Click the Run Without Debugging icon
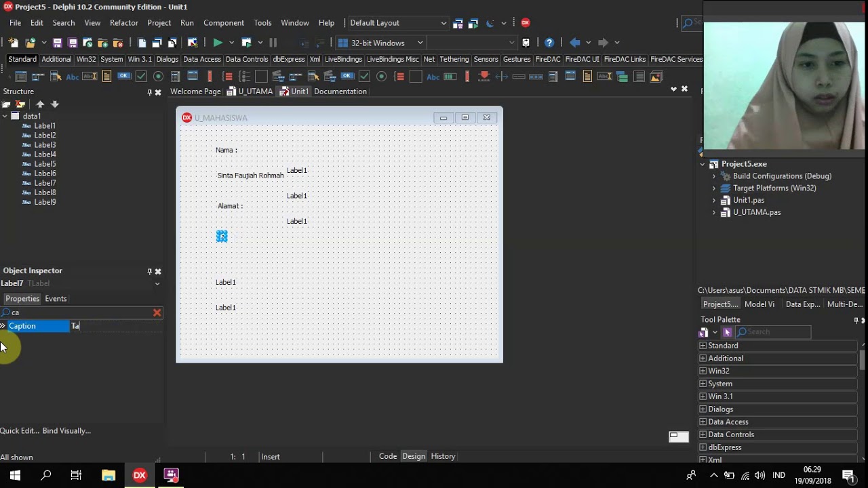This screenshot has height=488, width=868. click(247, 43)
